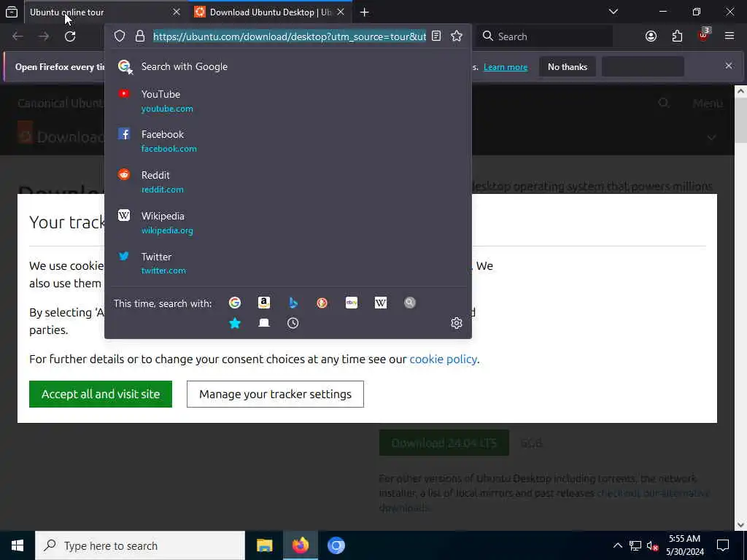Close the Ubuntu online tour tab
Viewport: 747px width, 560px height.
(x=177, y=12)
